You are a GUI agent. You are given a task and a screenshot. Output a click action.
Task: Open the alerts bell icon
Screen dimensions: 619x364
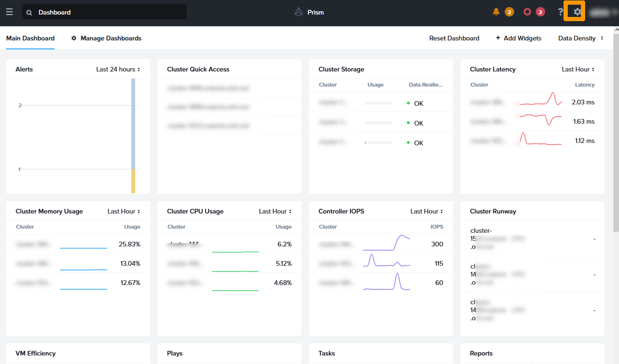[x=496, y=12]
